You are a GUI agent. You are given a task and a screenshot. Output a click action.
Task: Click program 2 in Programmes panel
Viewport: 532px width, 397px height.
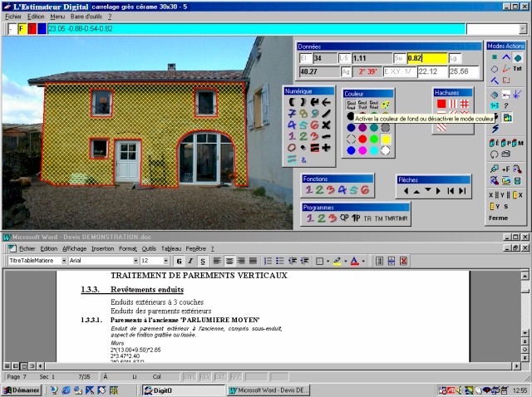click(x=322, y=218)
